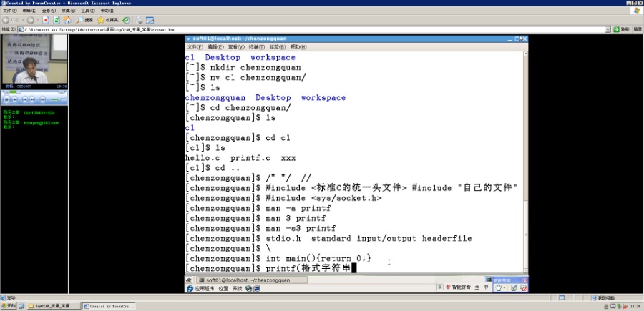This screenshot has height=311, width=644.
Task: Select Created by PowerCreator taskbar item
Action: (109, 306)
